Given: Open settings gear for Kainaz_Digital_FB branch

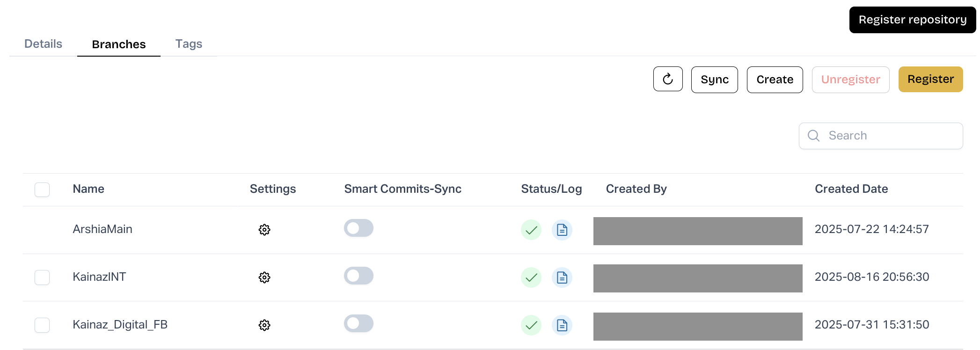Looking at the screenshot, I should (264, 325).
